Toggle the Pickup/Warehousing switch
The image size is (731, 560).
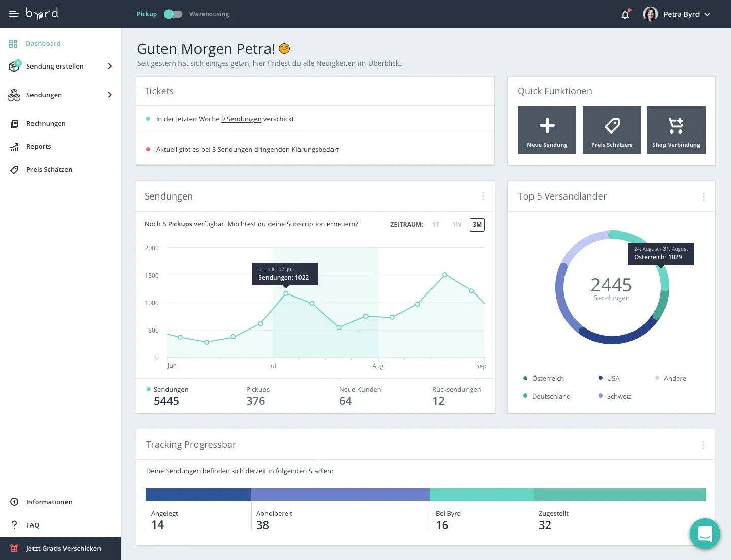(173, 14)
